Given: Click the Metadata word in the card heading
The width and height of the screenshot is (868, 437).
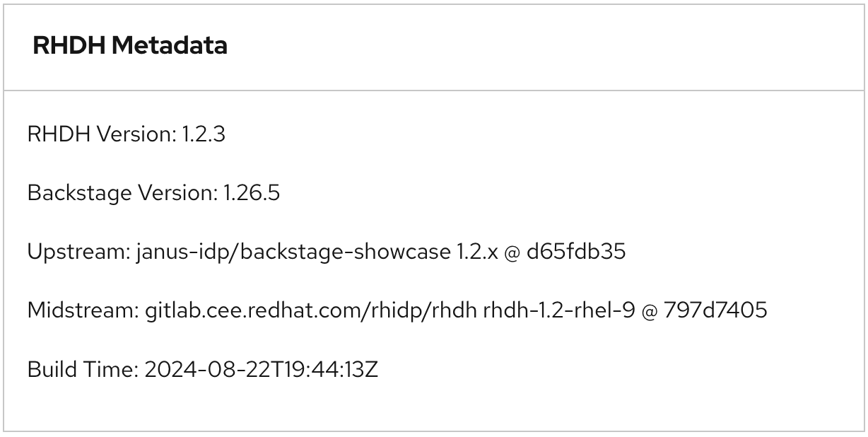Looking at the screenshot, I should [170, 45].
